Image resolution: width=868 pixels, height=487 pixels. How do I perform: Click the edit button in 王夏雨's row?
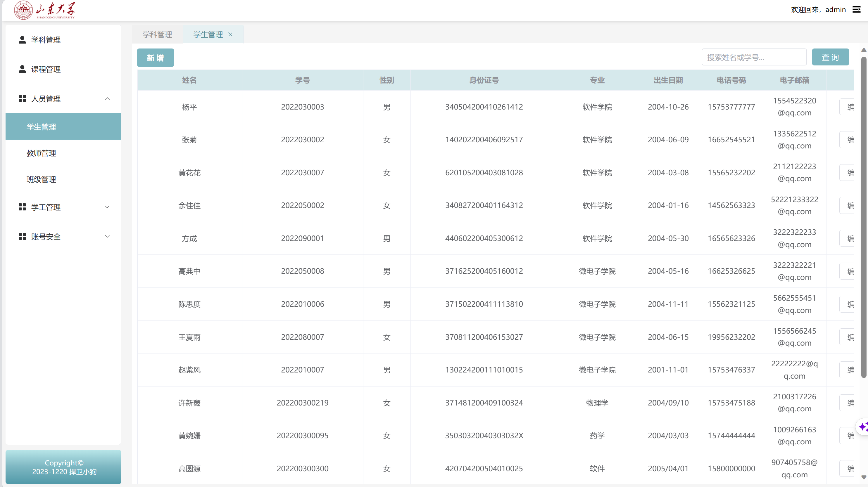tap(847, 337)
